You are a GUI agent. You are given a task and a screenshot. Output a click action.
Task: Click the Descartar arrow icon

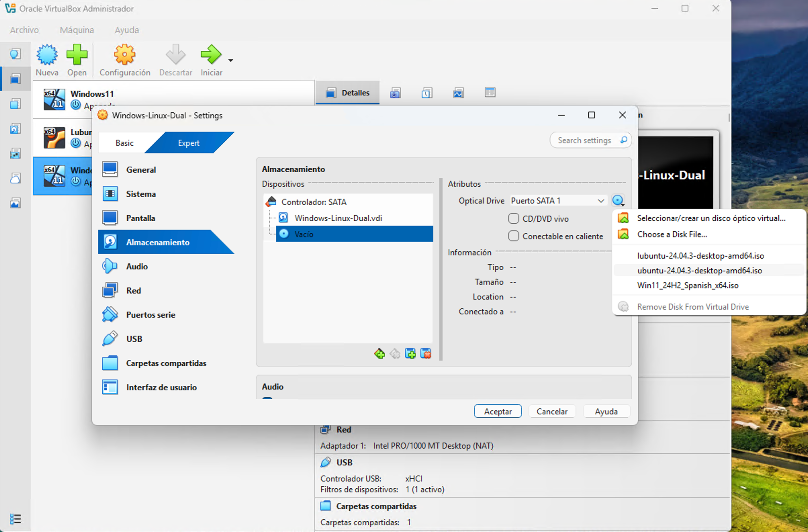coord(176,54)
